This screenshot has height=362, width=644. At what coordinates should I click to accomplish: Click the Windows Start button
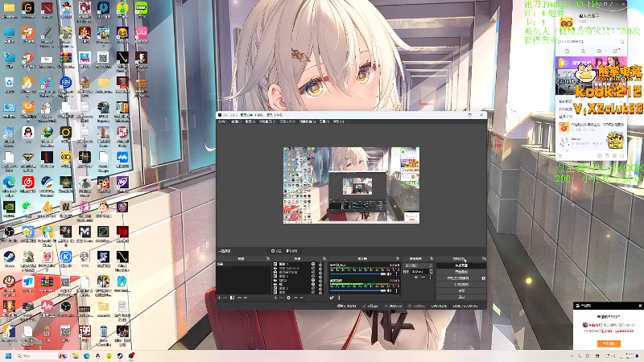[x=8, y=356]
